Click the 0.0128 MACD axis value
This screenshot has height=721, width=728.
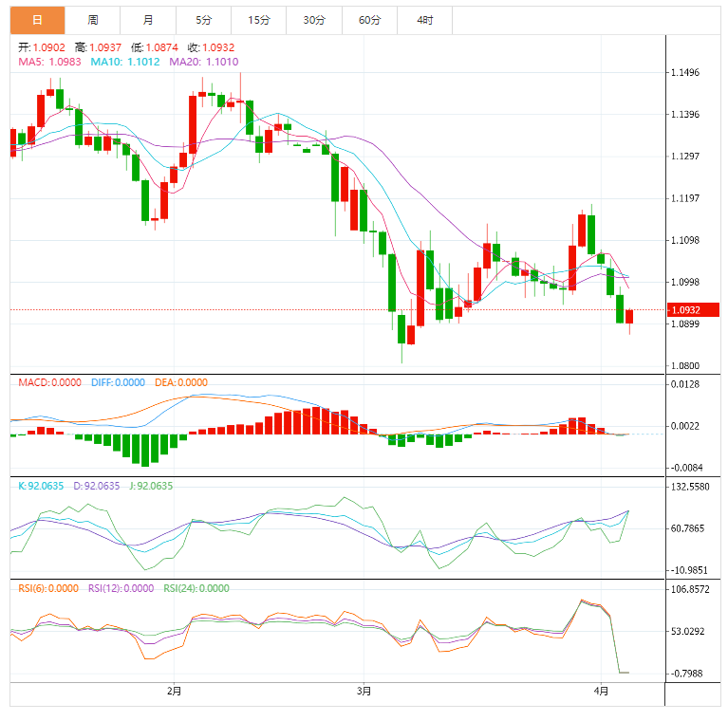click(x=685, y=384)
